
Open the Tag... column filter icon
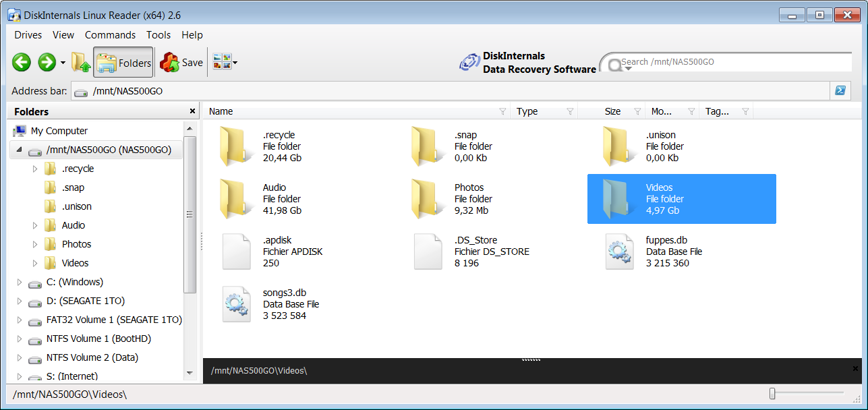tap(745, 111)
